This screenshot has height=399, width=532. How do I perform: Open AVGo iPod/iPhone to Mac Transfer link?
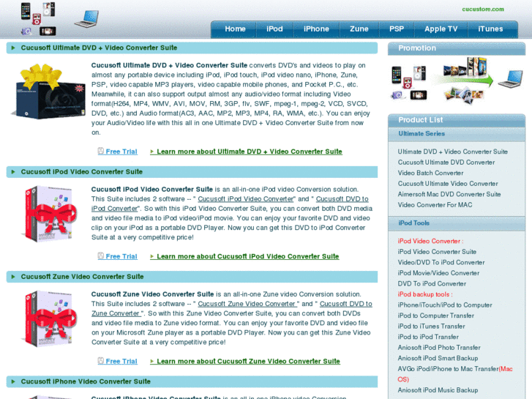[x=448, y=369]
